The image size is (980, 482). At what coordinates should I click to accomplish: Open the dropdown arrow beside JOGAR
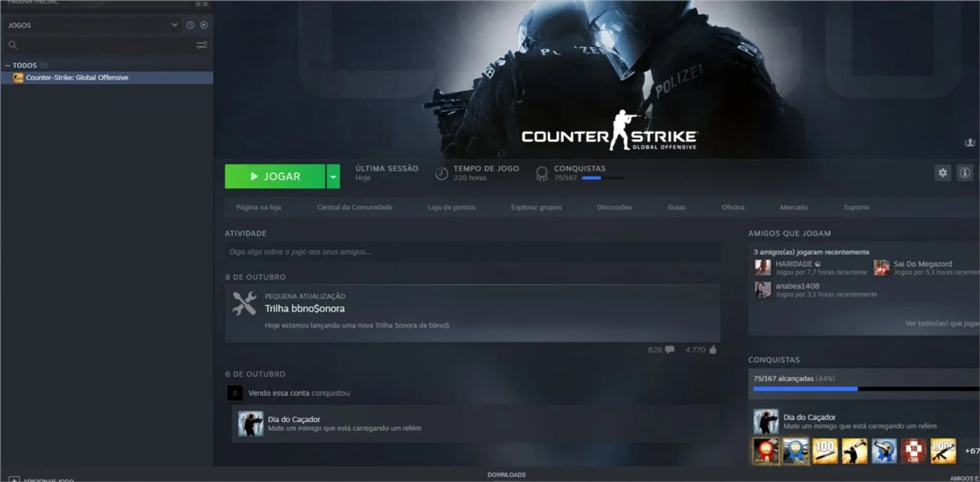pyautogui.click(x=333, y=176)
